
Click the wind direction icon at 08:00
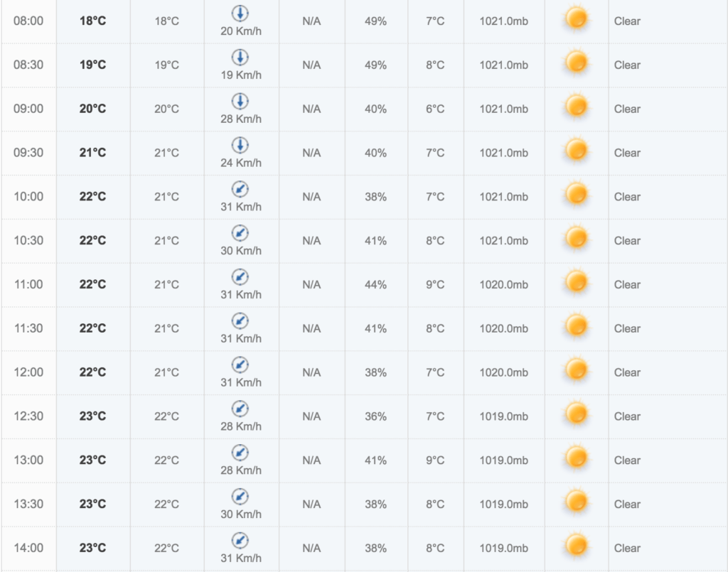(240, 14)
